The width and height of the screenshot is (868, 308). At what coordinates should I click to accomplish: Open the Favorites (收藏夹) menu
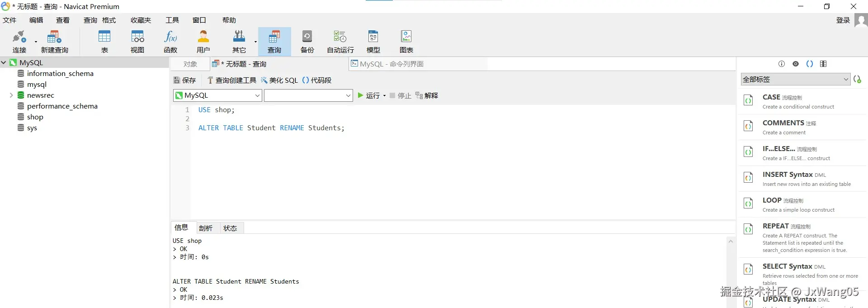[x=141, y=20]
